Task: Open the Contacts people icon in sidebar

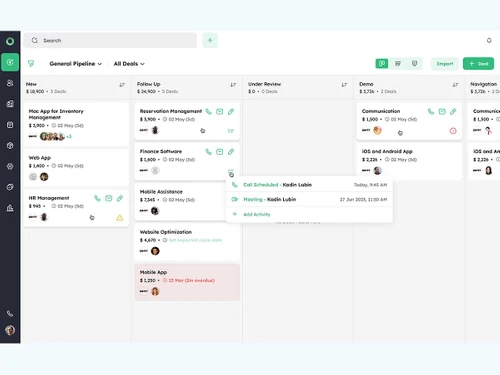Action: [x=10, y=83]
